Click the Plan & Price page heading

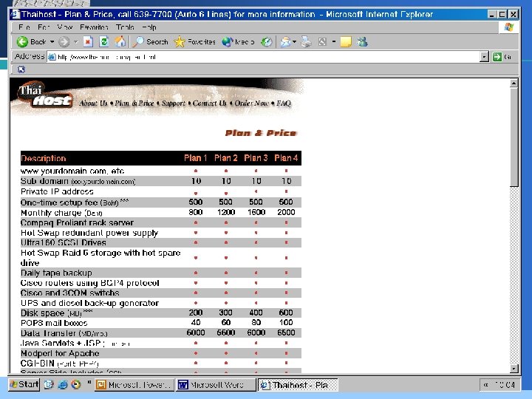coord(261,133)
